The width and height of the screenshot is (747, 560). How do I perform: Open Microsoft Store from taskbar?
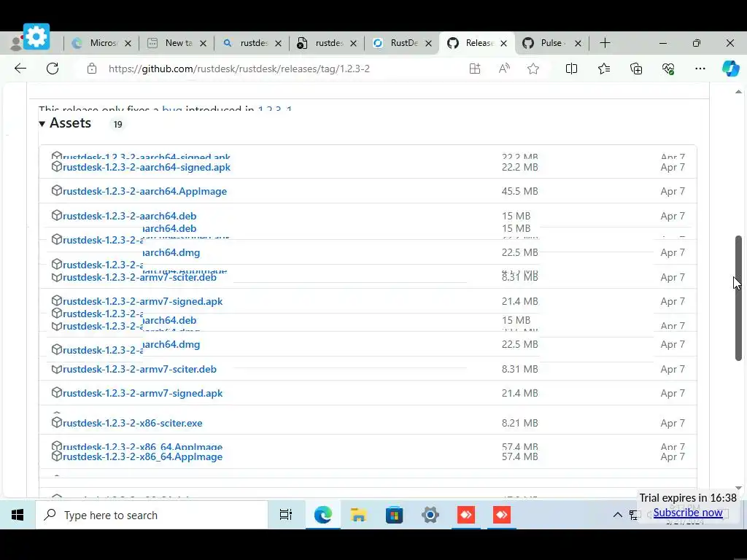394,515
